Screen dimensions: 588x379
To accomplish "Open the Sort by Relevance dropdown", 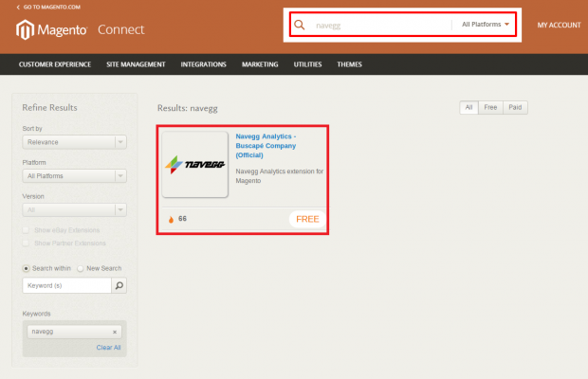I will click(74, 142).
